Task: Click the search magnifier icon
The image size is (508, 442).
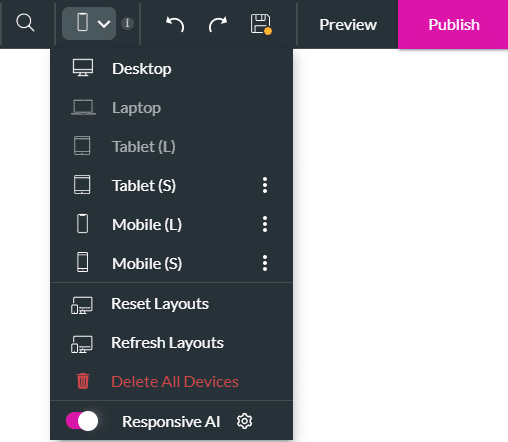Action: (25, 23)
